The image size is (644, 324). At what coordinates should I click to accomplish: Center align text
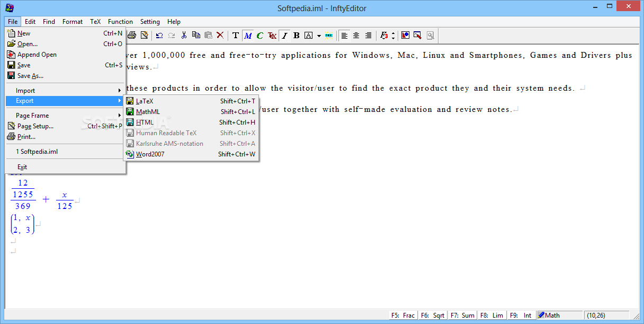pyautogui.click(x=356, y=36)
